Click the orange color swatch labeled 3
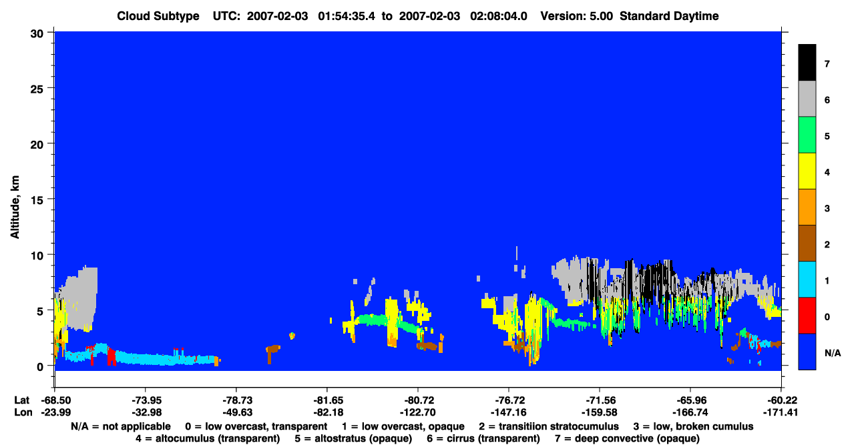This screenshot has height=445, width=868. [x=807, y=207]
